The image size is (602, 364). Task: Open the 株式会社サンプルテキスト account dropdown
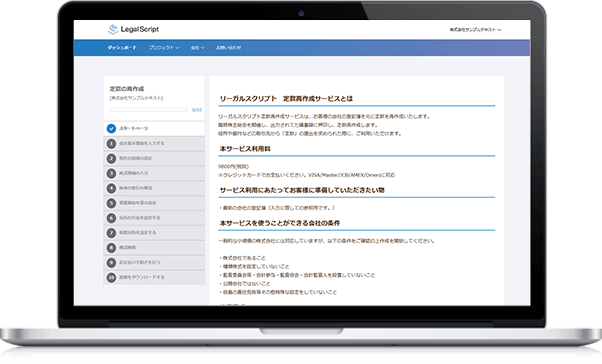click(x=475, y=30)
